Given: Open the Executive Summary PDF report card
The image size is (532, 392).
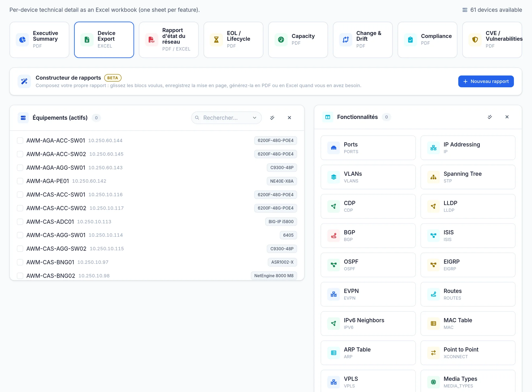Looking at the screenshot, I should [39, 40].
